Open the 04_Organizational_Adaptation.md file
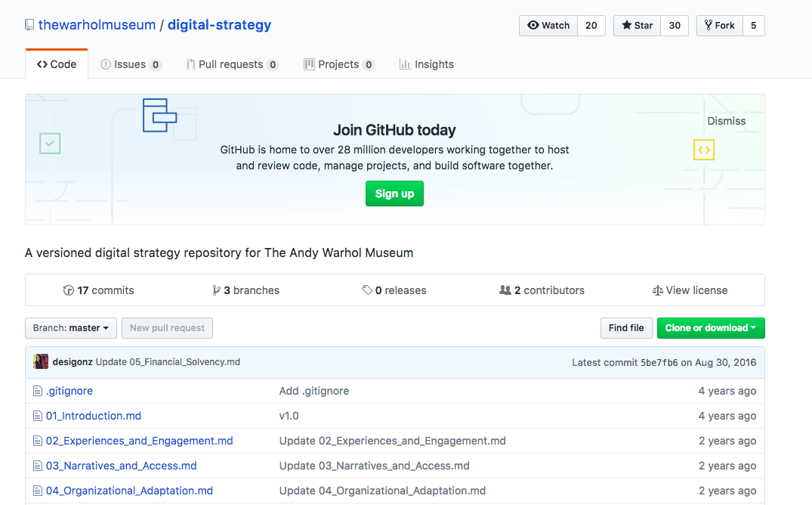812x505 pixels. [129, 491]
